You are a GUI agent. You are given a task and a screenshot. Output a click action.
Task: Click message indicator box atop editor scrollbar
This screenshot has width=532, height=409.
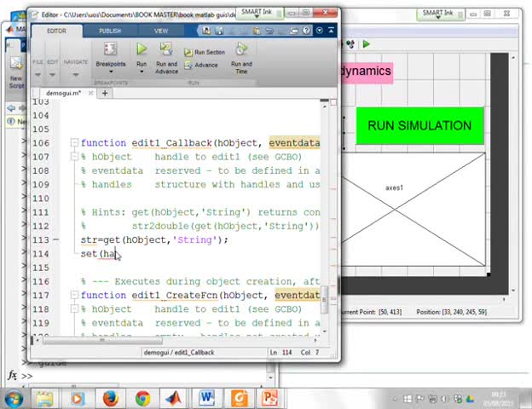pos(333,102)
